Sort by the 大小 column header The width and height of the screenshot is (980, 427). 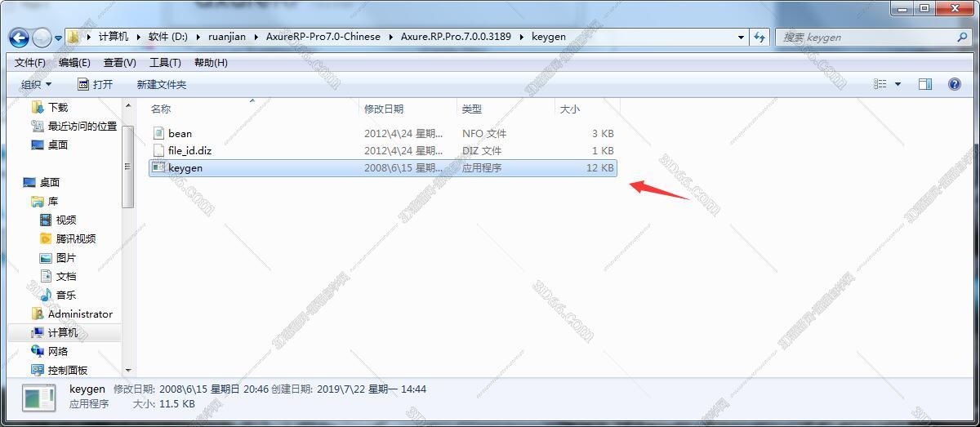tap(569, 109)
